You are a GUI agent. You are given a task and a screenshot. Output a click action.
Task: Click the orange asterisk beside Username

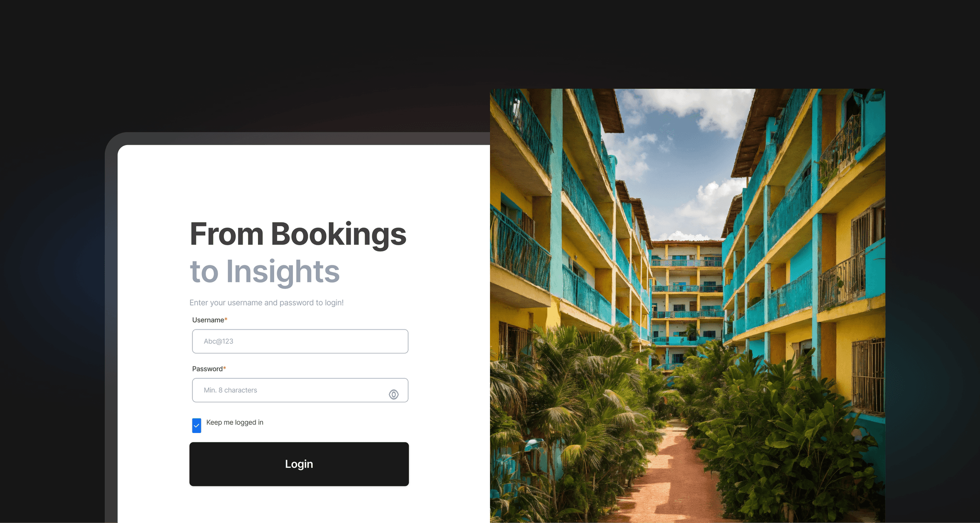click(226, 319)
